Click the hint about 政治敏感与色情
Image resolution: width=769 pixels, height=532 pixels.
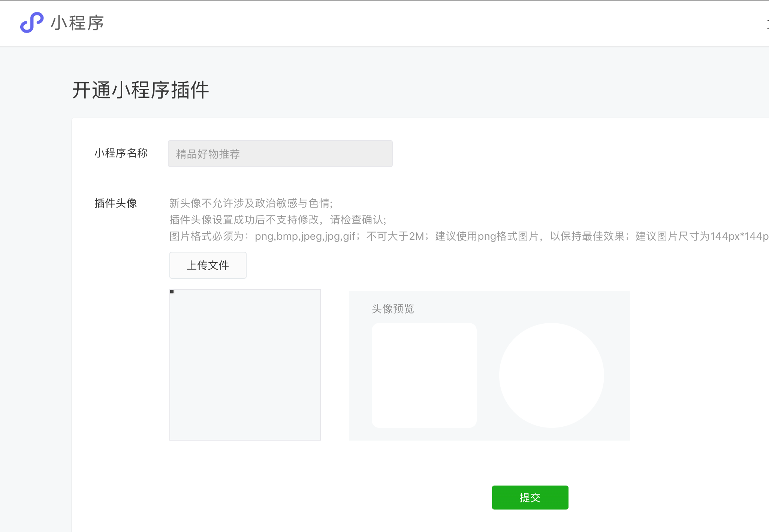click(251, 203)
